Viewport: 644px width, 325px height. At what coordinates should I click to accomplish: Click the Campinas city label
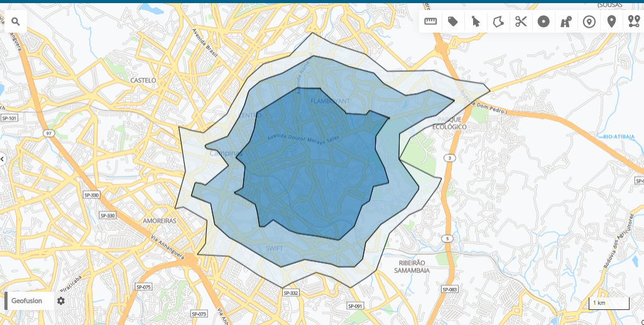[x=225, y=153]
